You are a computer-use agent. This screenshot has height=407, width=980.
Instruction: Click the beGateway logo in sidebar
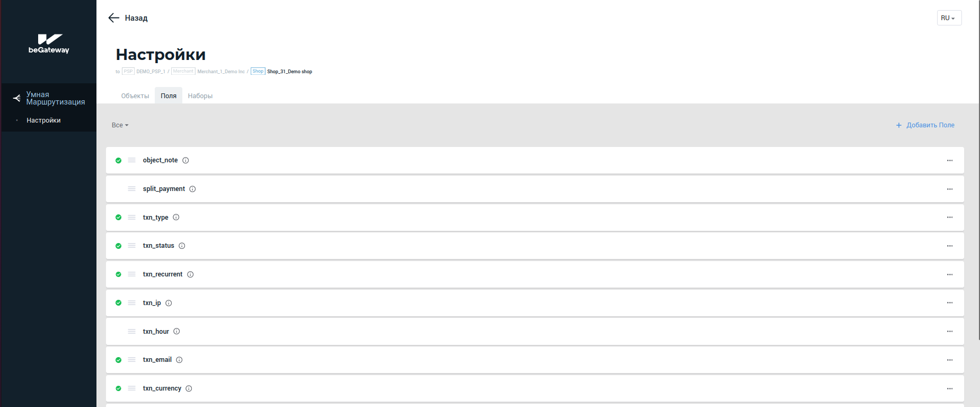49,44
